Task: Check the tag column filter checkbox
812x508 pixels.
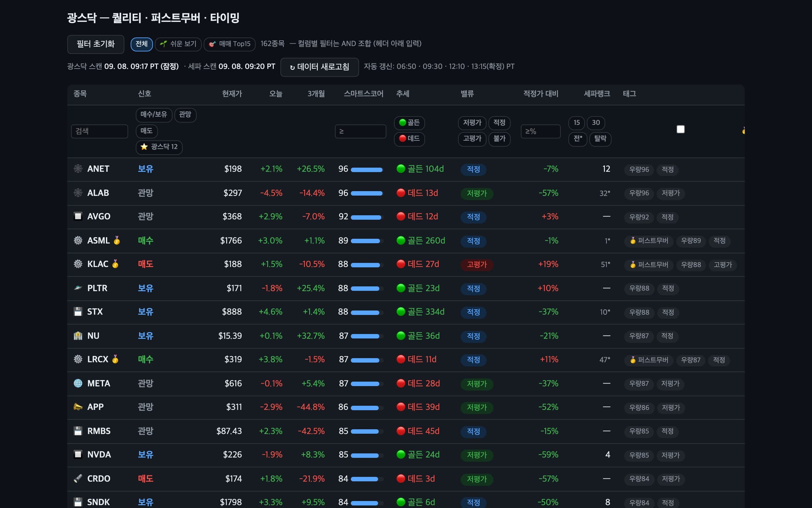Action: [680, 129]
